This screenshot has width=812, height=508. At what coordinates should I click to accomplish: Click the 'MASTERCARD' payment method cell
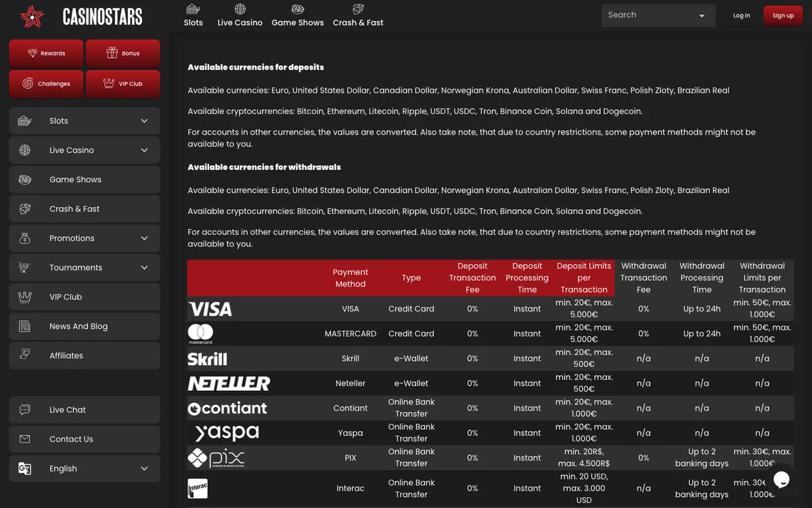tap(351, 334)
